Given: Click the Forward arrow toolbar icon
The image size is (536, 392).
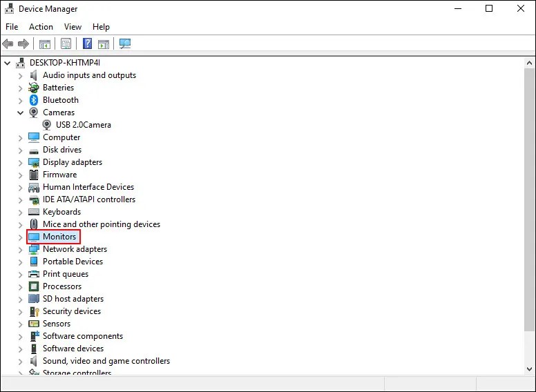Looking at the screenshot, I should click(23, 43).
